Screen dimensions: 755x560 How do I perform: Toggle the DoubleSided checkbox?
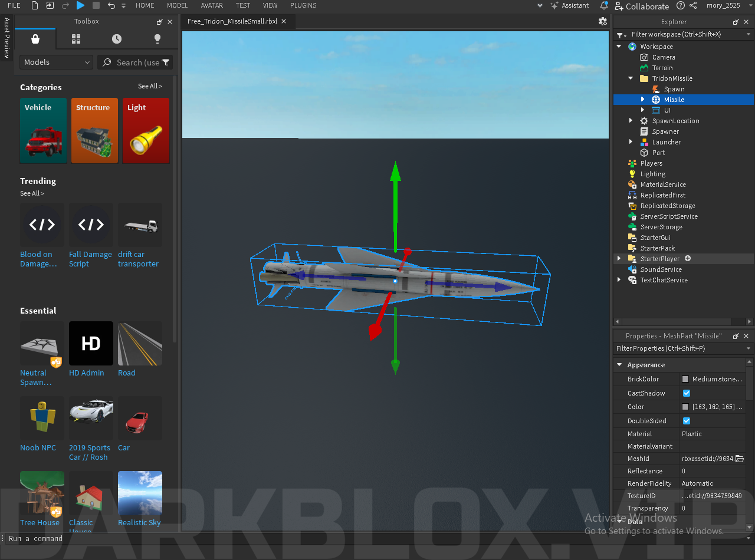[x=687, y=421]
